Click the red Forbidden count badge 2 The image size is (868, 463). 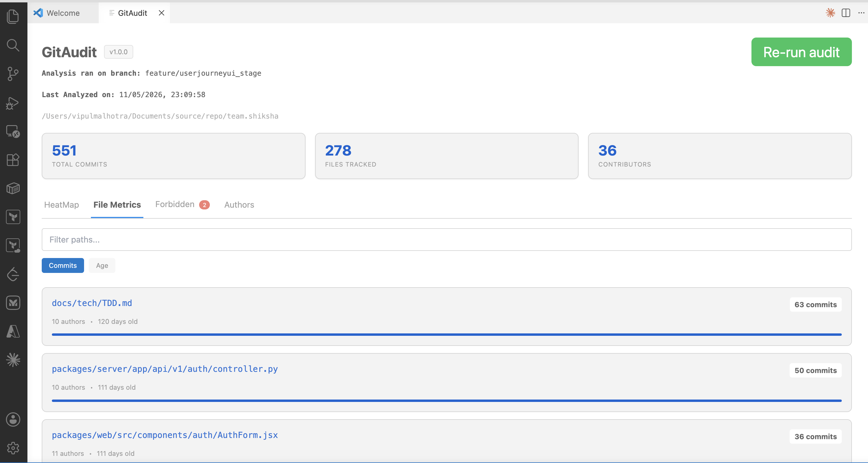204,205
